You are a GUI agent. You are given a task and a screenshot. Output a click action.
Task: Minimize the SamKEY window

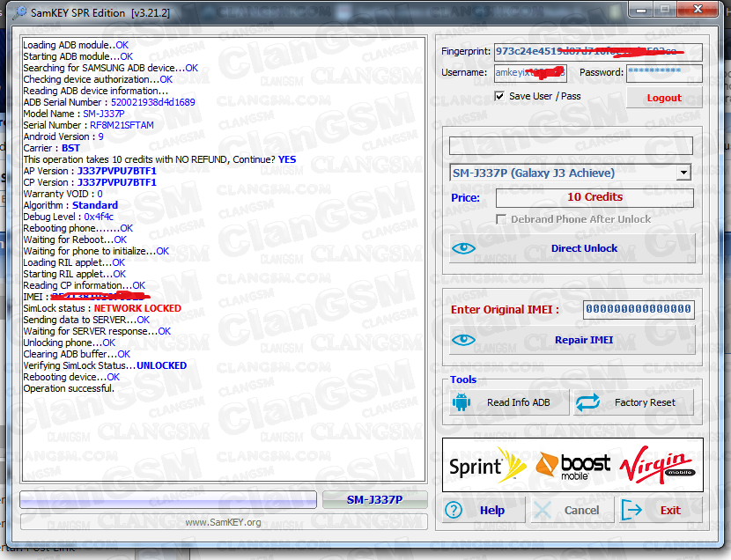(641, 10)
